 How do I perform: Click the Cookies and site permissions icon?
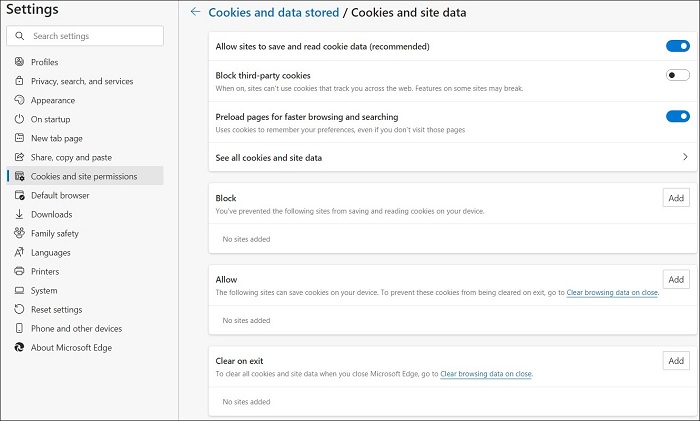tap(19, 176)
